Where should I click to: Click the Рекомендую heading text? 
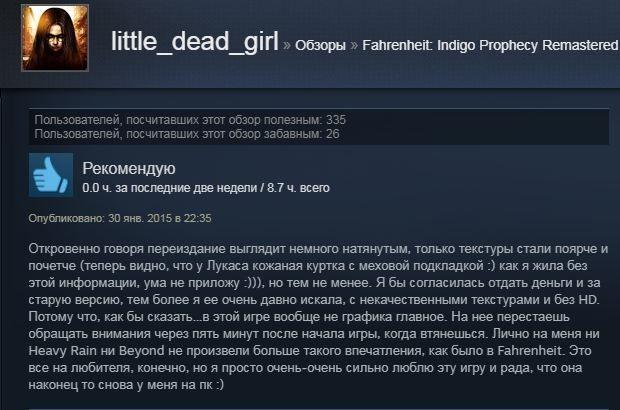(x=129, y=168)
